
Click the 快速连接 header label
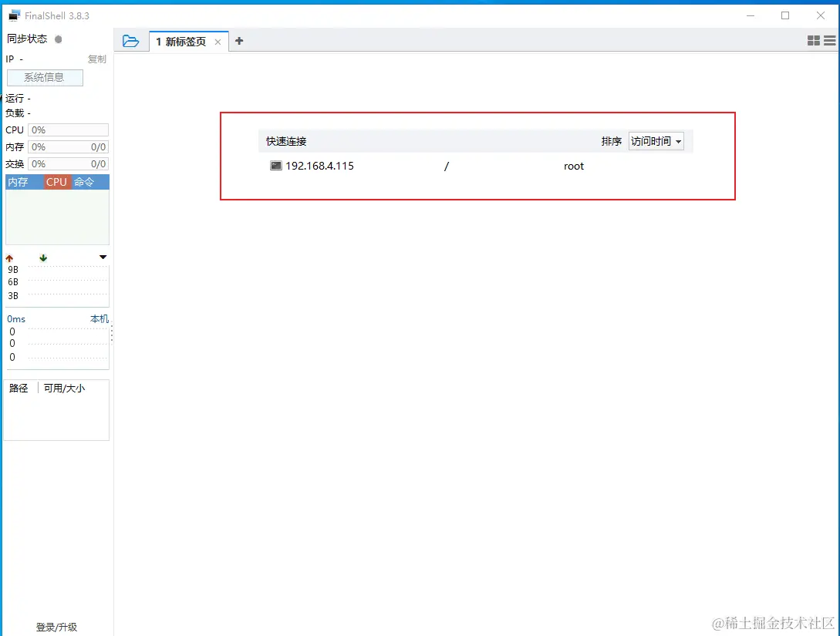pyautogui.click(x=286, y=141)
